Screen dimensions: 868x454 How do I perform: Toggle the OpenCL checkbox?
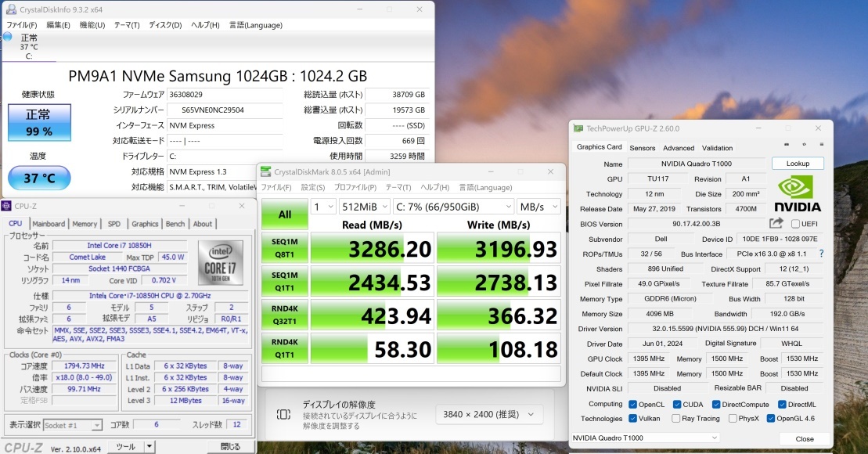[x=632, y=404]
